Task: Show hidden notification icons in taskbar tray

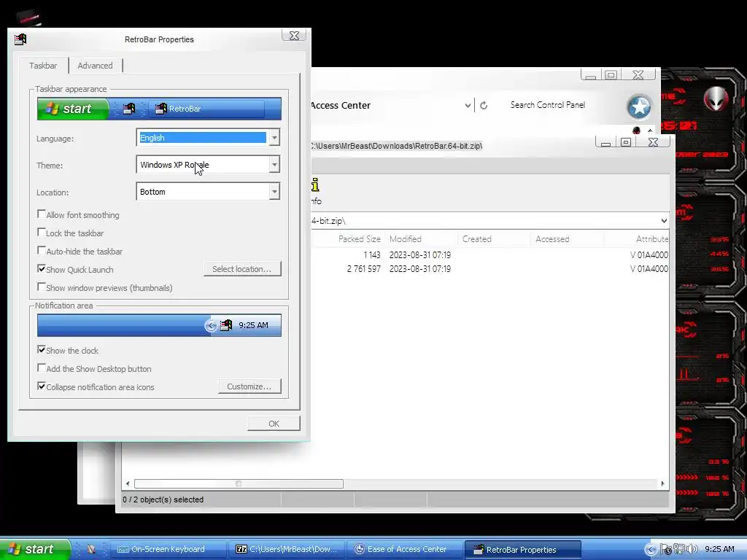Action: [650, 550]
